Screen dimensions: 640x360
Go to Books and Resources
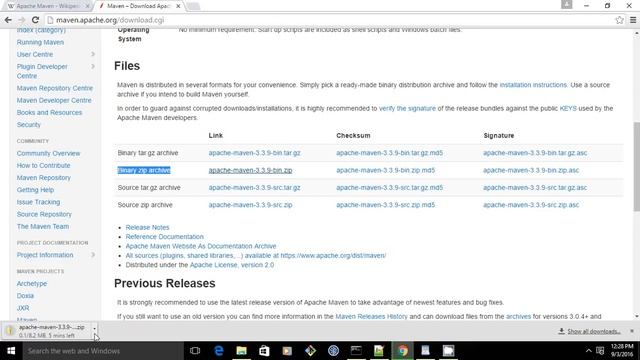pyautogui.click(x=49, y=113)
